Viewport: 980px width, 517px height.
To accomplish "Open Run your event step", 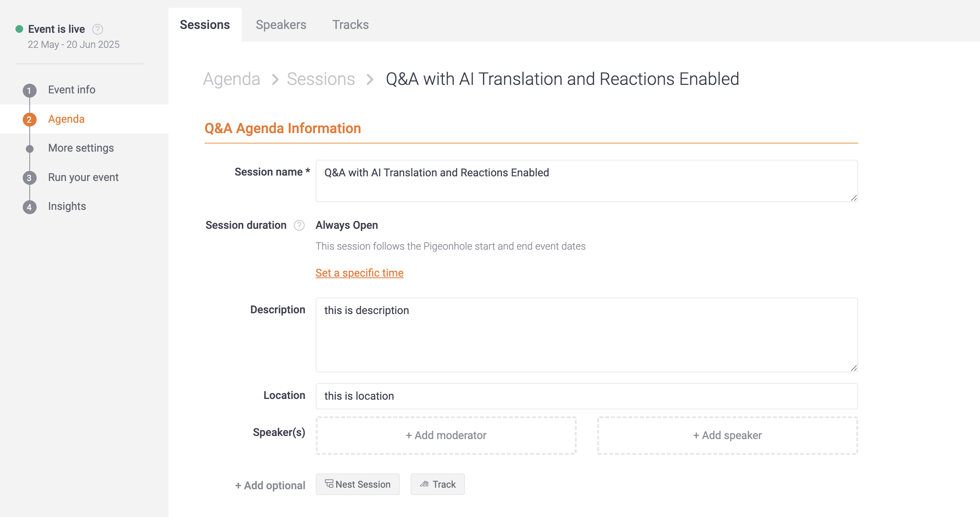I will [83, 177].
